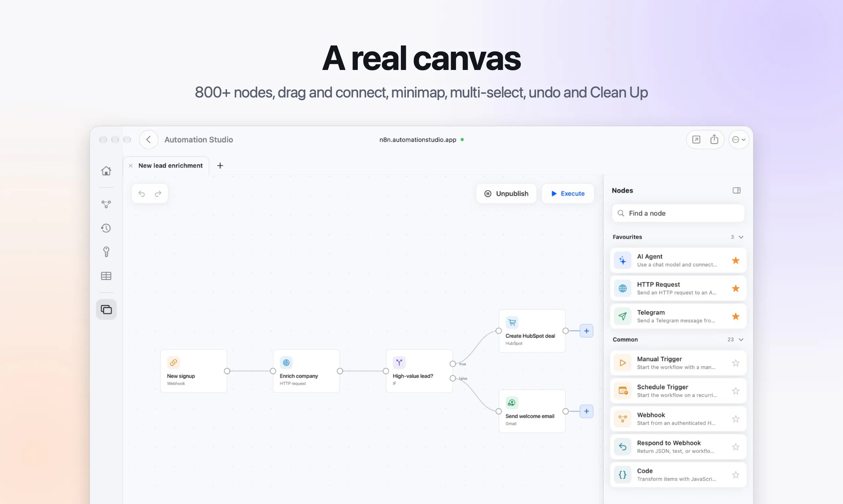Open the Home icon in sidebar
843x504 pixels.
[x=106, y=171]
